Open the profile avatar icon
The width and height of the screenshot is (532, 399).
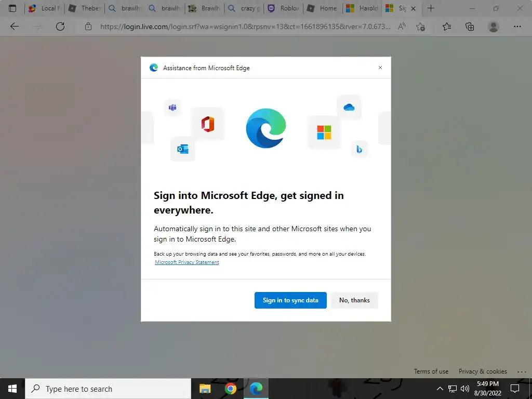pyautogui.click(x=494, y=26)
